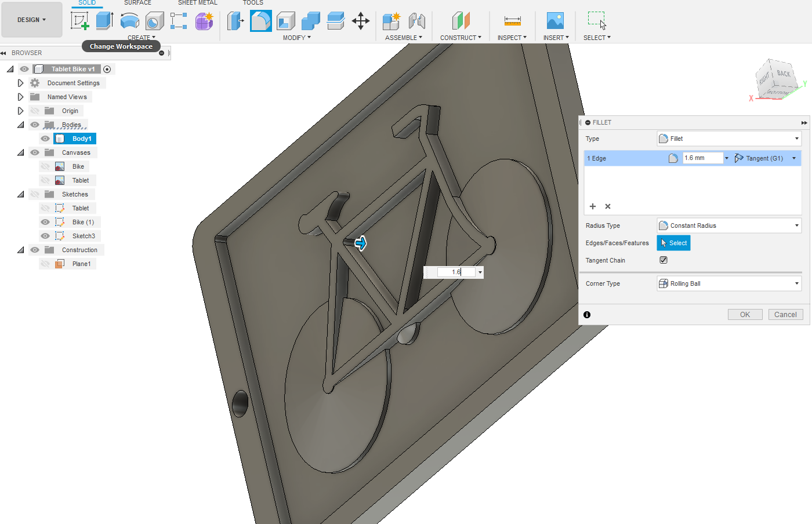The width and height of the screenshot is (812, 524).
Task: Open the Corner Type dropdown
Action: (x=729, y=283)
